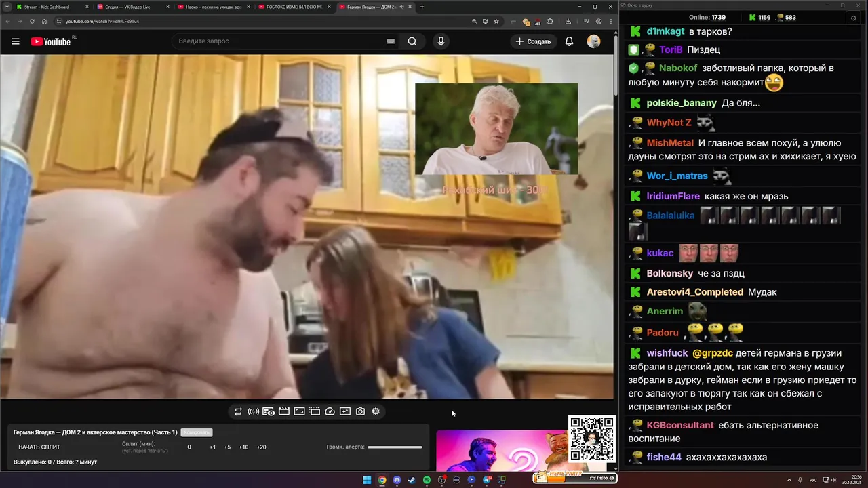
Task: Open the Windows Start button
Action: pyautogui.click(x=367, y=480)
